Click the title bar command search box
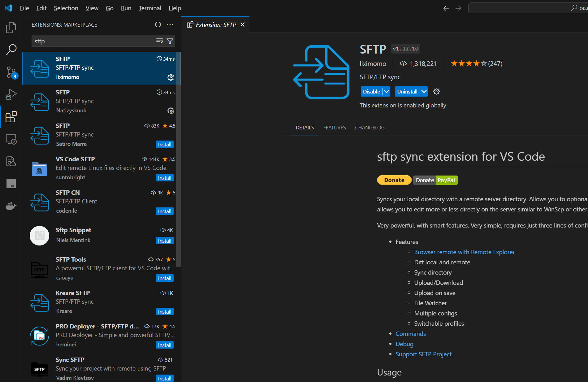The height and width of the screenshot is (382, 588). tap(528, 8)
